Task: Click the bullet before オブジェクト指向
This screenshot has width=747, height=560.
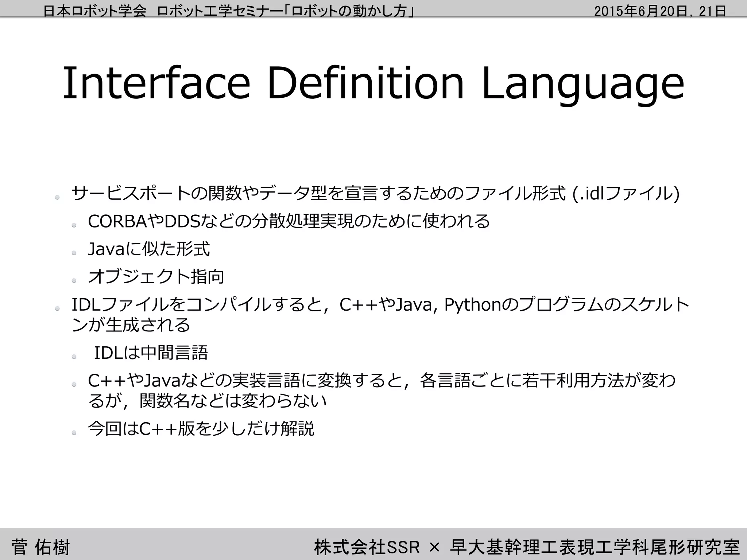Action: point(74,281)
